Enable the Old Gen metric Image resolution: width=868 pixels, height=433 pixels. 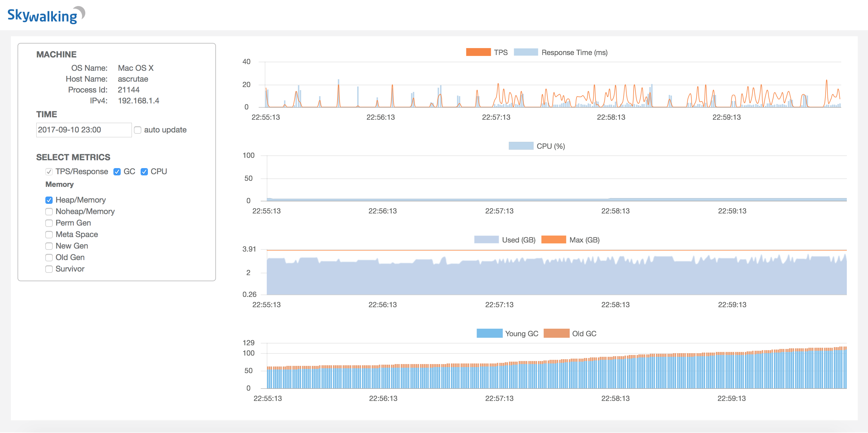[x=49, y=257]
